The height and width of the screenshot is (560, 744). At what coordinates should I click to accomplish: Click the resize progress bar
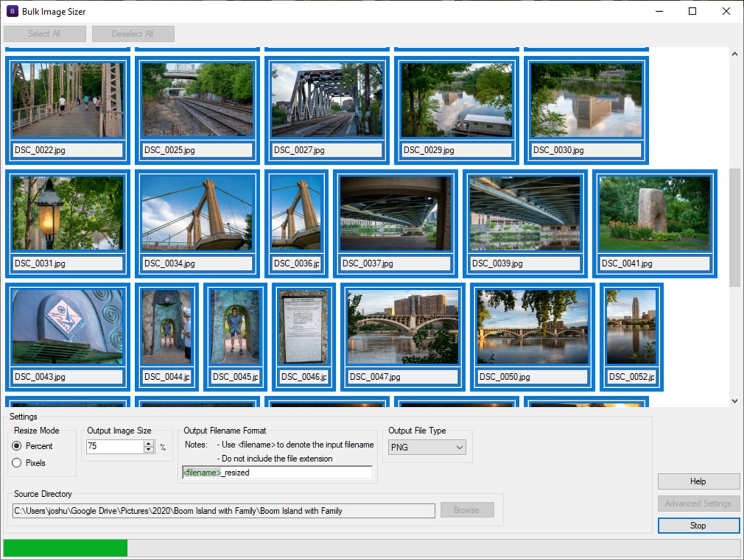pos(371,548)
